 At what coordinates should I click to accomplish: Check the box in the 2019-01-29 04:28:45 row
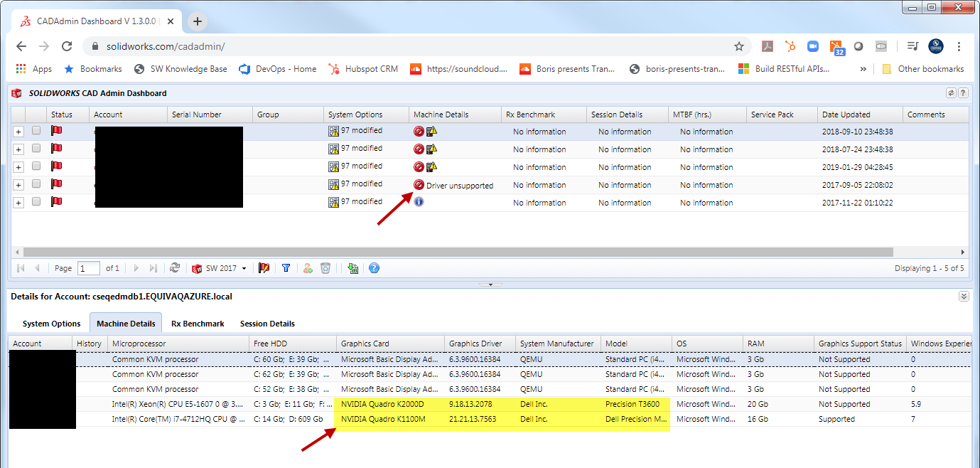36,166
